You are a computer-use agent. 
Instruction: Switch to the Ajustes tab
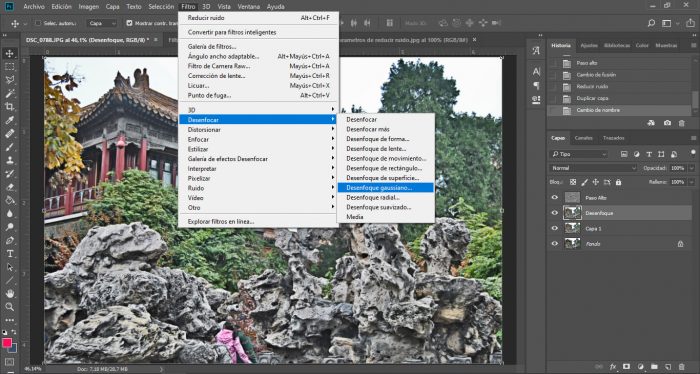coord(589,46)
